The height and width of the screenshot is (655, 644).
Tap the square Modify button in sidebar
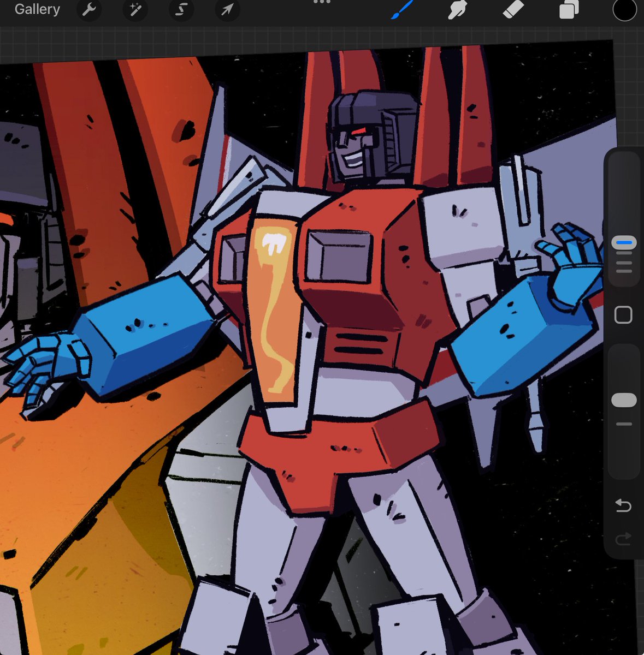pos(623,315)
